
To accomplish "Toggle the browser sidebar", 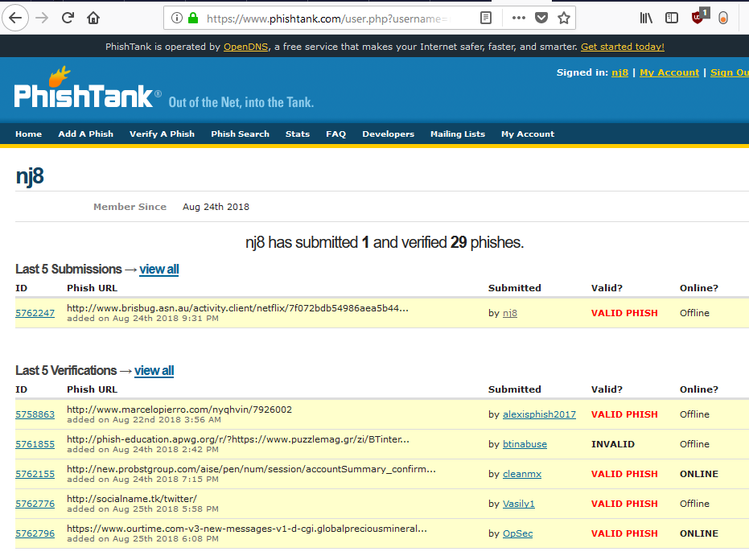I will coord(671,18).
